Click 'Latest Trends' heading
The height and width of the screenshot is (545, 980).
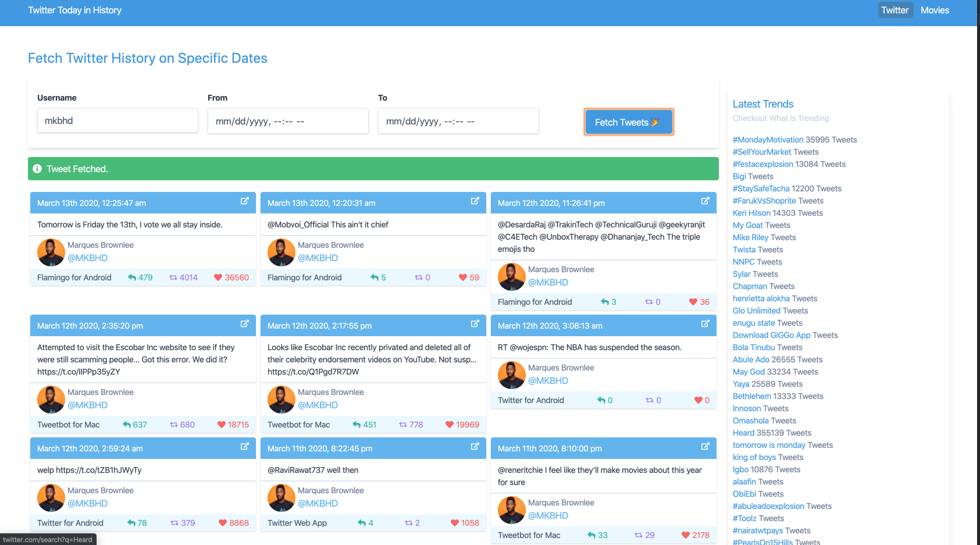coord(763,104)
